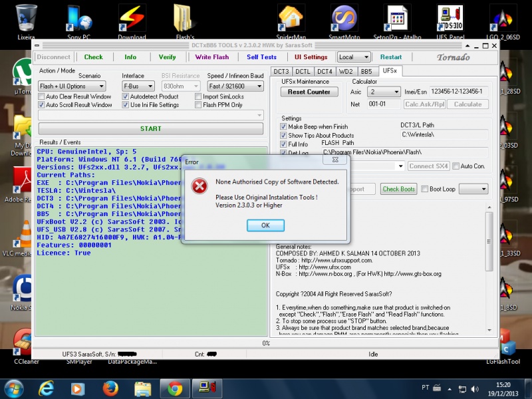This screenshot has width=532, height=399.
Task: Open the Windows Start menu
Action: [x=13, y=389]
